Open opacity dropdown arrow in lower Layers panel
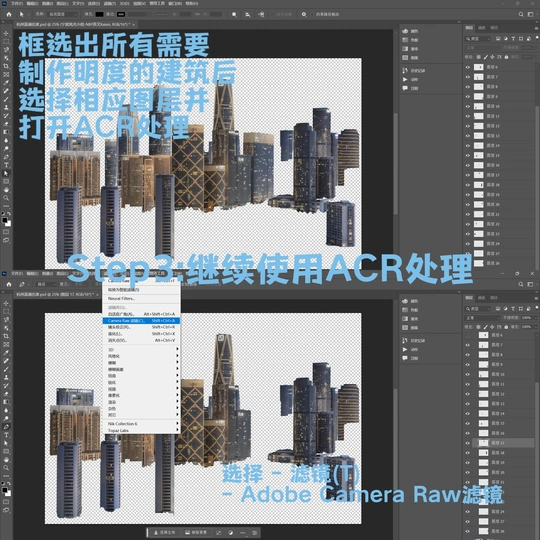Image resolution: width=540 pixels, height=540 pixels. 535,318
